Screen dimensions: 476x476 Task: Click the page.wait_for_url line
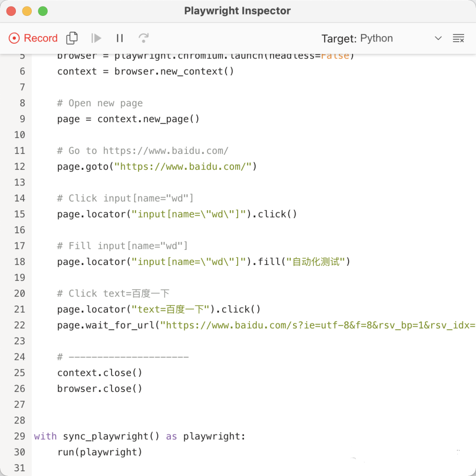pyautogui.click(x=266, y=325)
